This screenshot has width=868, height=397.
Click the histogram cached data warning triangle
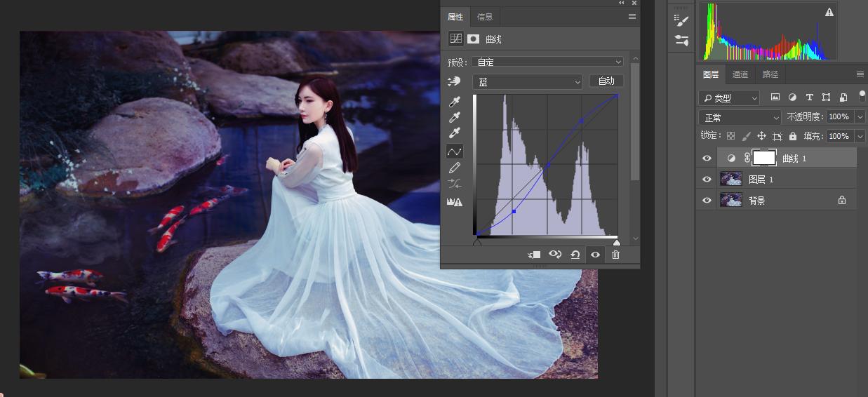click(829, 12)
